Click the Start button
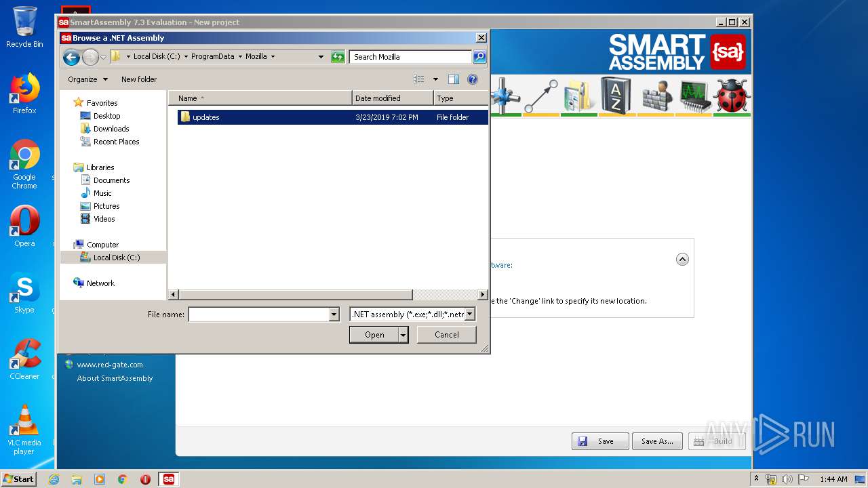Image resolution: width=868 pixels, height=488 pixels. pyautogui.click(x=19, y=479)
